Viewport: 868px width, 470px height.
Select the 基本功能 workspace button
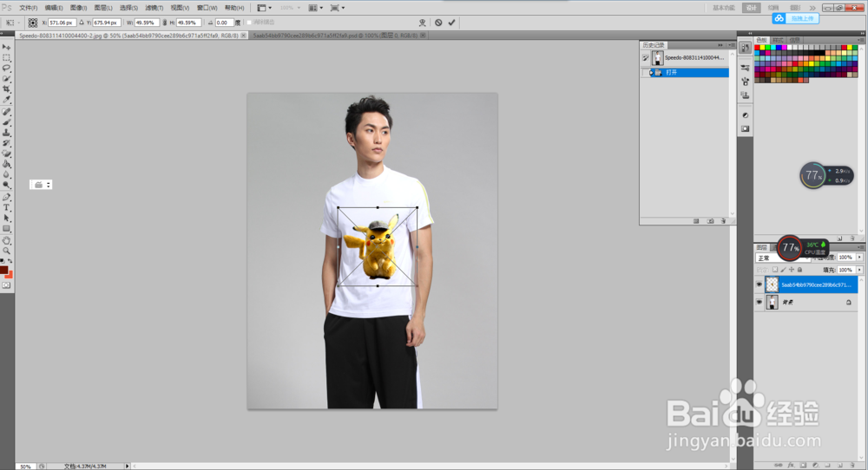click(724, 8)
